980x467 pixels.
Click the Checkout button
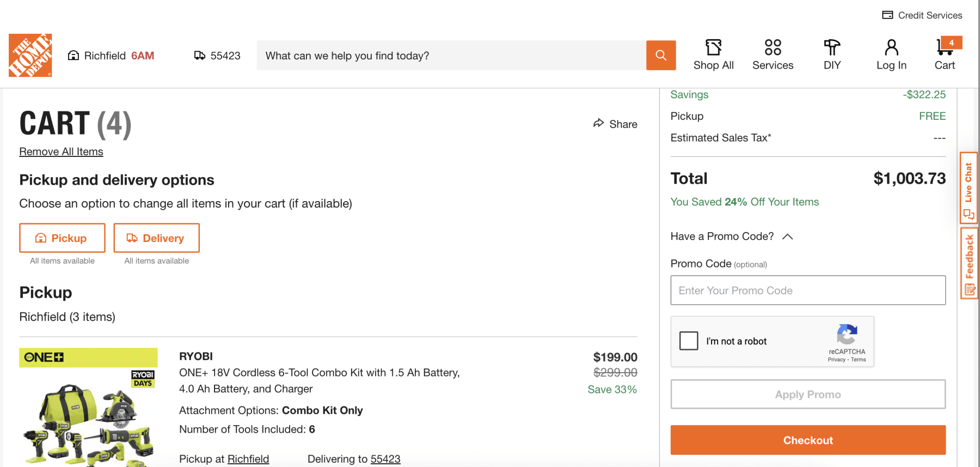point(808,440)
